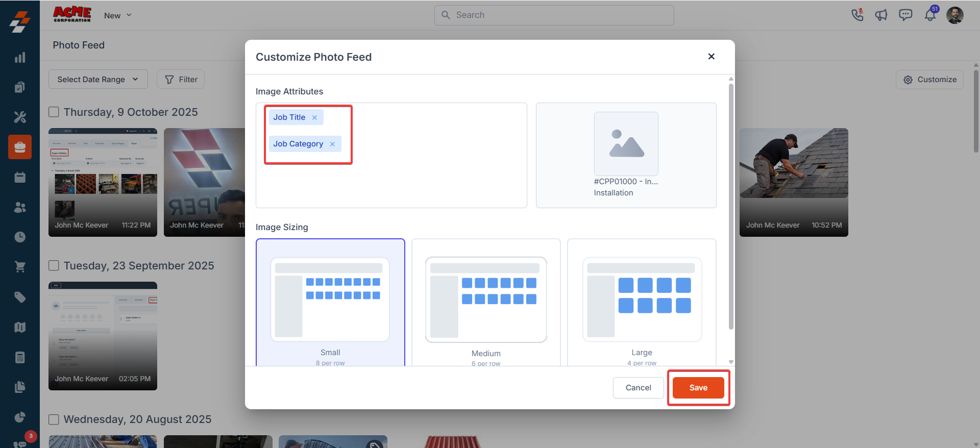Image resolution: width=980 pixels, height=448 pixels.
Task: Click the Image Attributes heading
Action: point(289,91)
